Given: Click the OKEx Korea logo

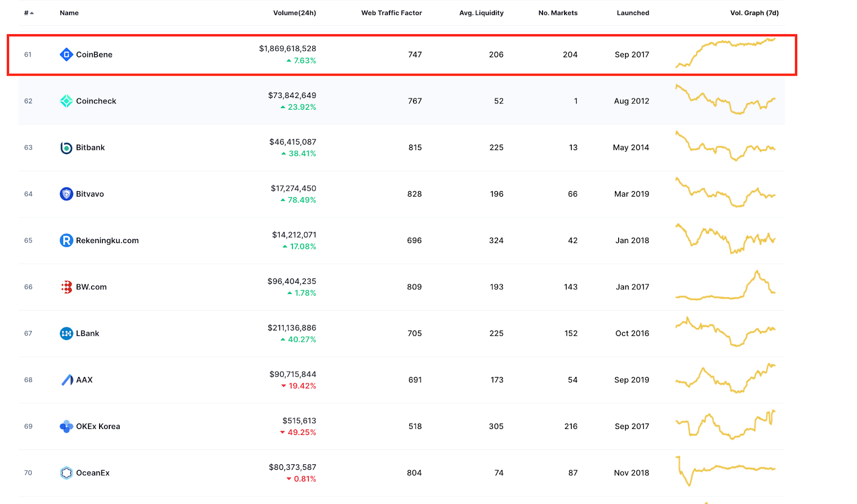Looking at the screenshot, I should pyautogui.click(x=66, y=426).
